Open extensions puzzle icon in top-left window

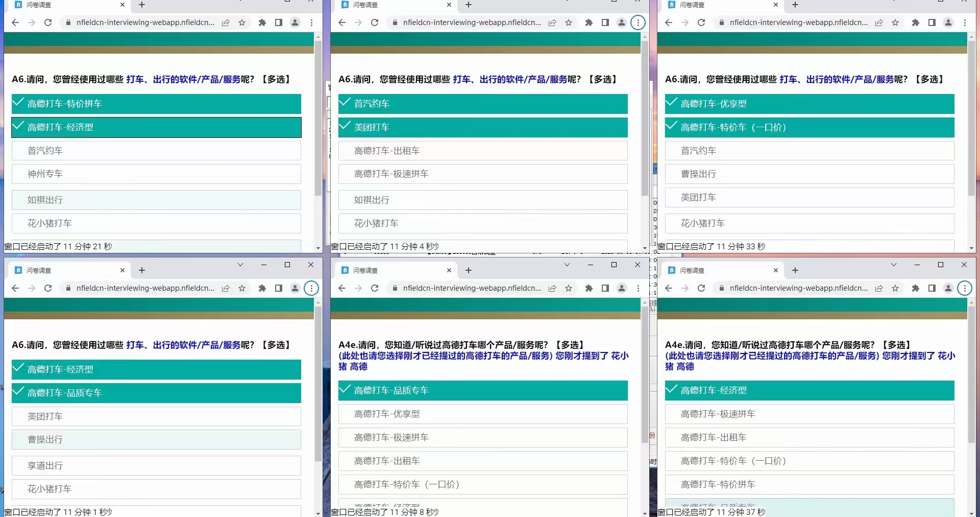[262, 22]
